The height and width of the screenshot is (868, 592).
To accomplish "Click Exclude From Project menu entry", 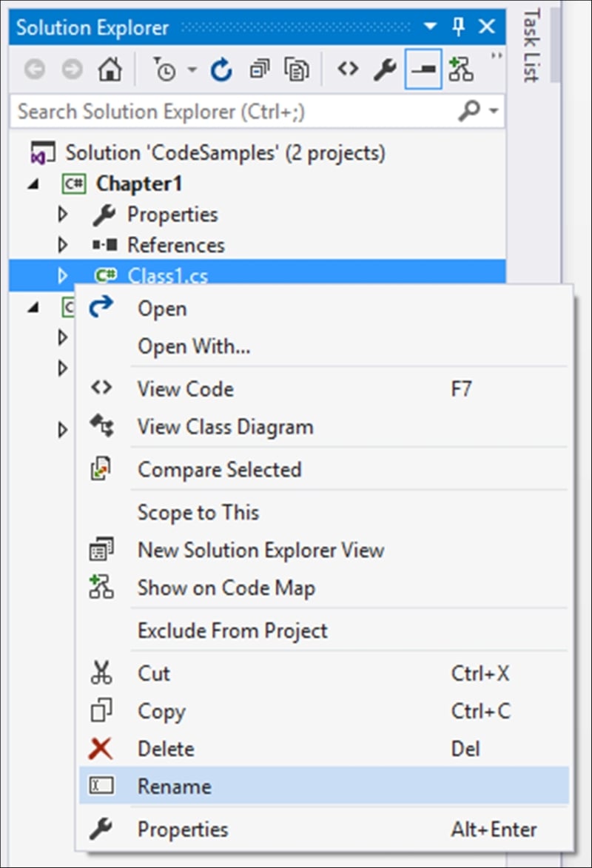I will point(232,630).
